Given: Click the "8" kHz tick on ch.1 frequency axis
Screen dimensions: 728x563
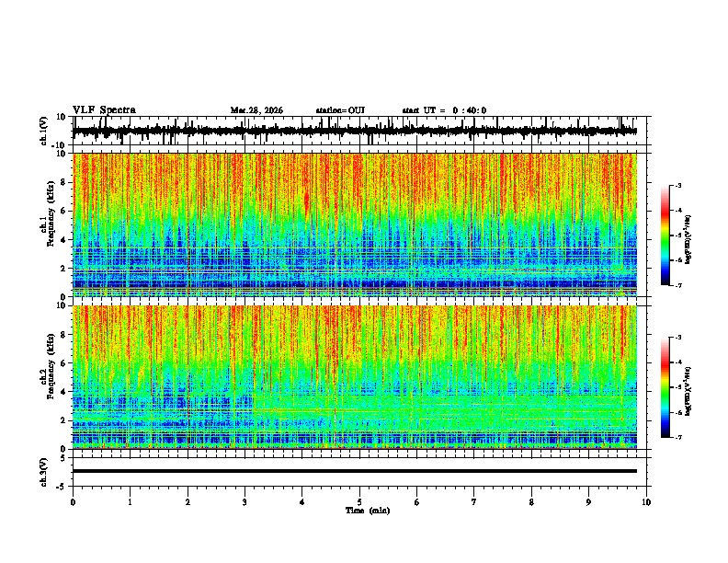Looking at the screenshot, I should [x=64, y=182].
